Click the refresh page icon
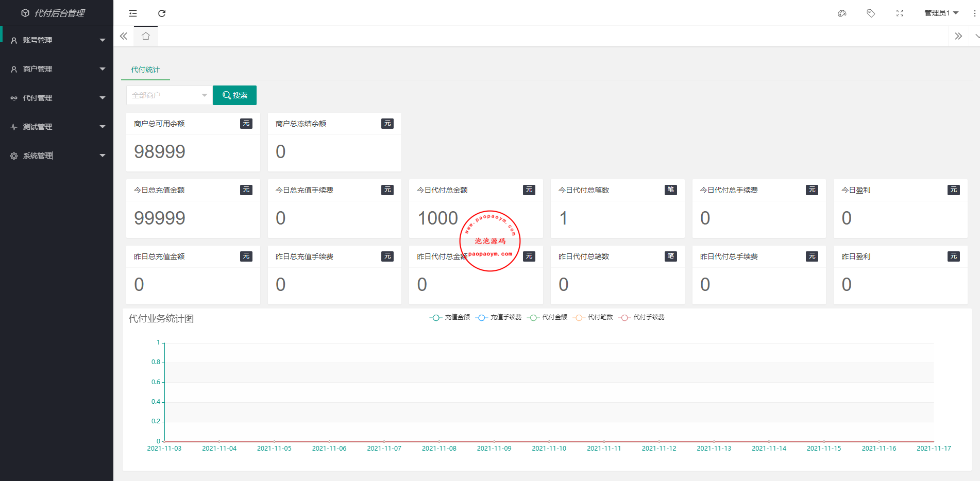Viewport: 980px width, 481px height. (162, 13)
